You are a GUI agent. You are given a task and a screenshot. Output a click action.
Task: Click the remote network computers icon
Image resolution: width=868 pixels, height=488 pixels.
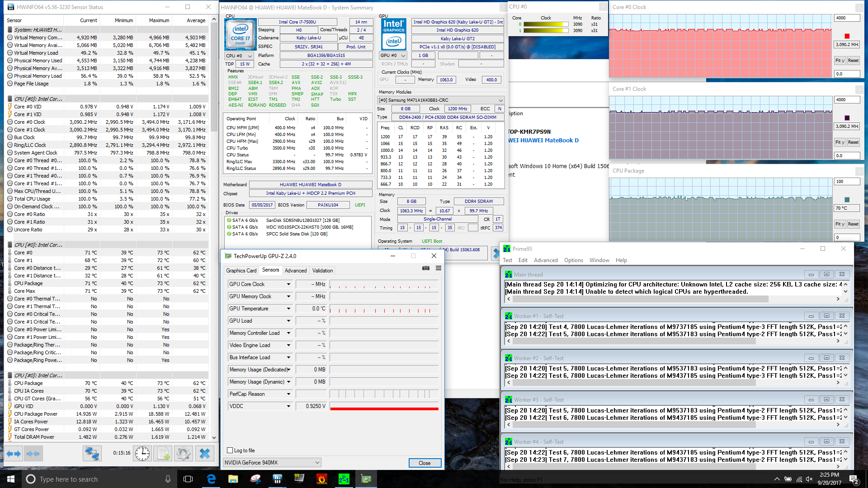point(92,453)
